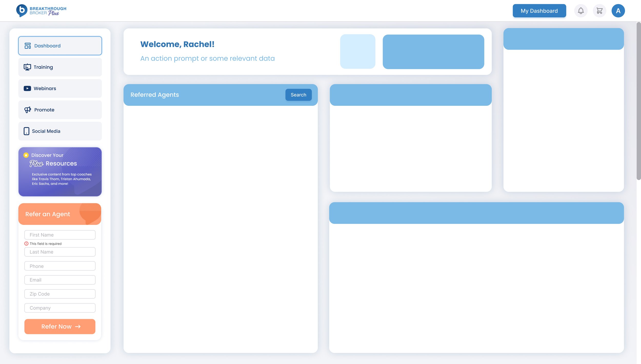
Task: Click the Training presentation icon
Action: coord(27,67)
